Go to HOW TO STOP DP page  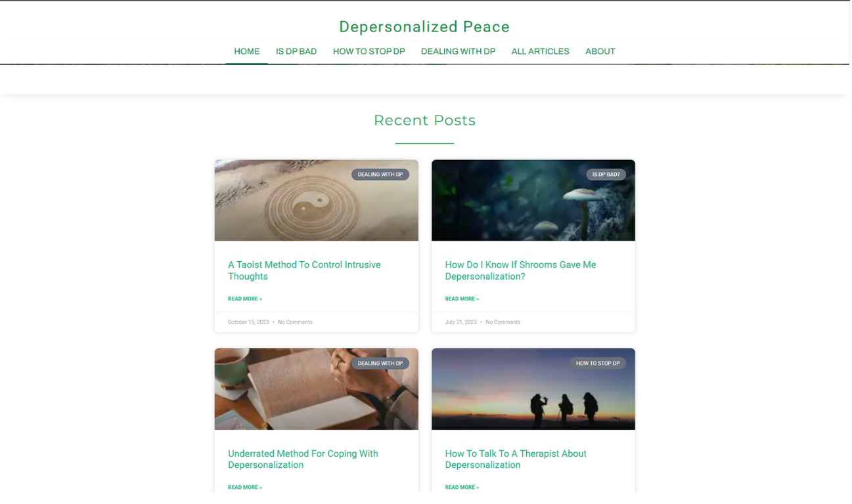[370, 51]
